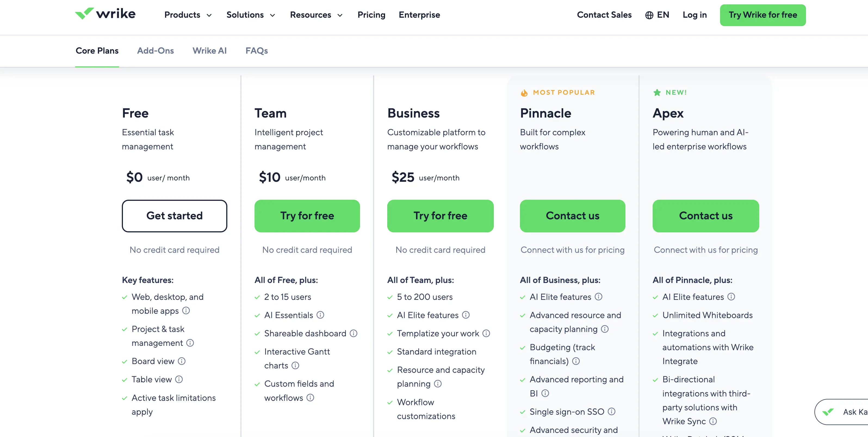Open the Ask chat widget
Screen dimensions: 868x437
click(x=841, y=412)
